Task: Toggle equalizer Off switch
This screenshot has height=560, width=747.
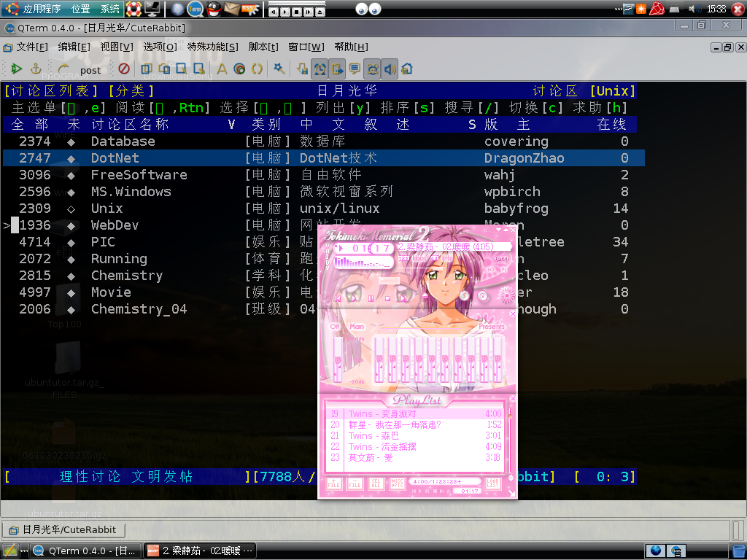Action: click(x=334, y=327)
